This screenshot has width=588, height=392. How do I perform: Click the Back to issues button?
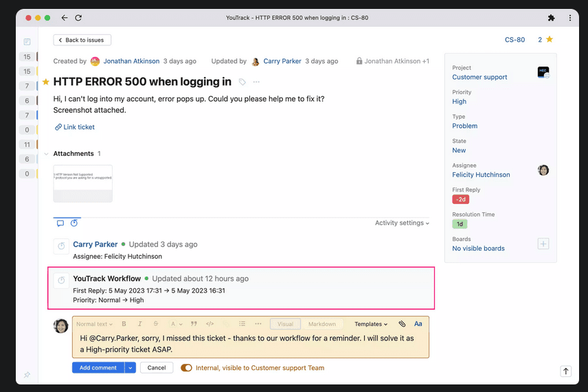pyautogui.click(x=82, y=40)
